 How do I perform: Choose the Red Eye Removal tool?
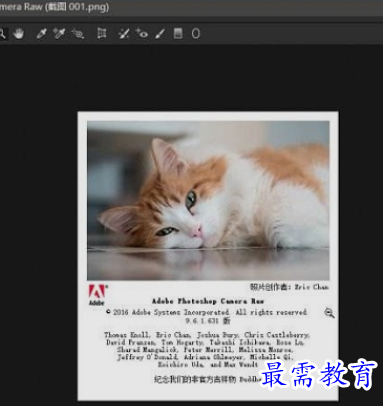point(142,33)
